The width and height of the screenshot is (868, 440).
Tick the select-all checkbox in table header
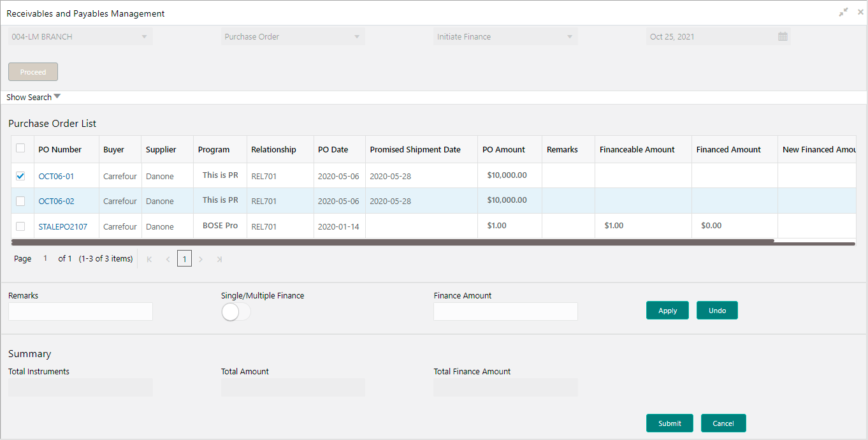click(x=20, y=149)
